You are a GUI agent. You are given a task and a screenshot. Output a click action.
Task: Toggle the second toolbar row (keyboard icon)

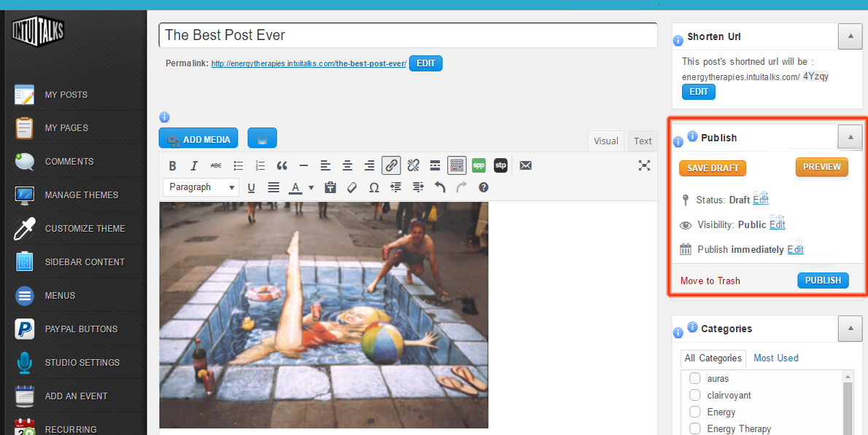pyautogui.click(x=457, y=165)
